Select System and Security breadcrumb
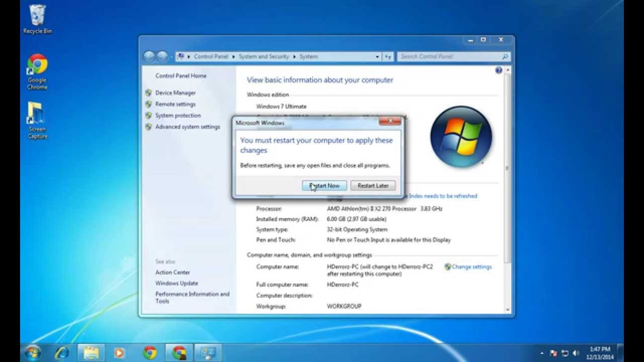This screenshot has height=362, width=644. point(264,57)
